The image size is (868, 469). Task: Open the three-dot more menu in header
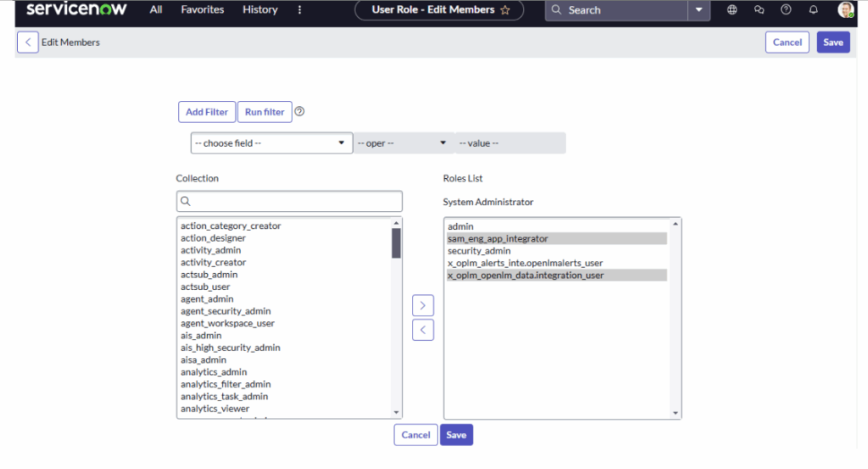pos(299,9)
